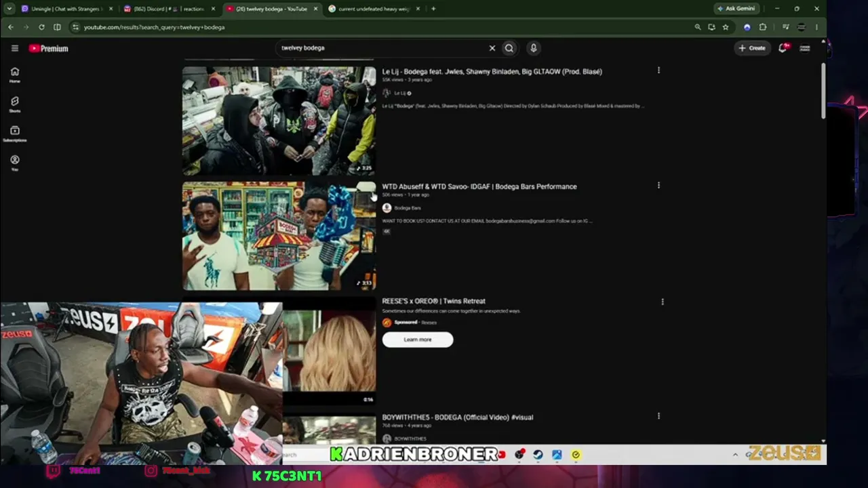Click the Ask Gemini button

[736, 9]
